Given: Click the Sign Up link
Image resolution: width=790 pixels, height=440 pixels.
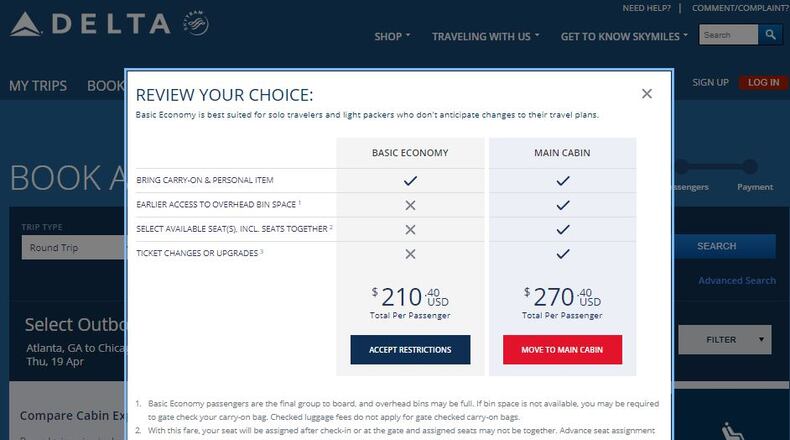Looking at the screenshot, I should (x=710, y=82).
